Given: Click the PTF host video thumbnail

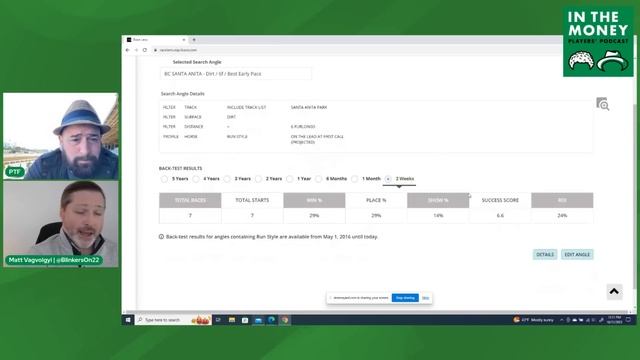Looking at the screenshot, I should (61, 136).
